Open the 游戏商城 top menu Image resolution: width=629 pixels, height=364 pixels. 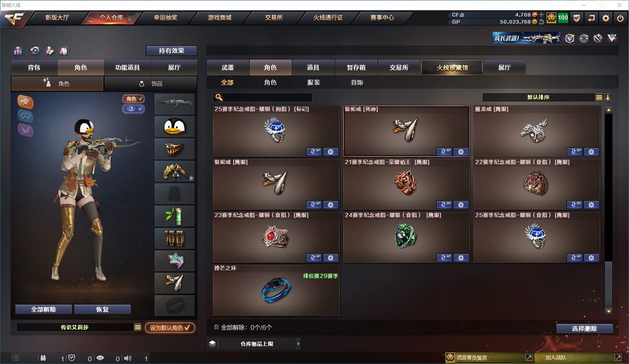coord(219,18)
